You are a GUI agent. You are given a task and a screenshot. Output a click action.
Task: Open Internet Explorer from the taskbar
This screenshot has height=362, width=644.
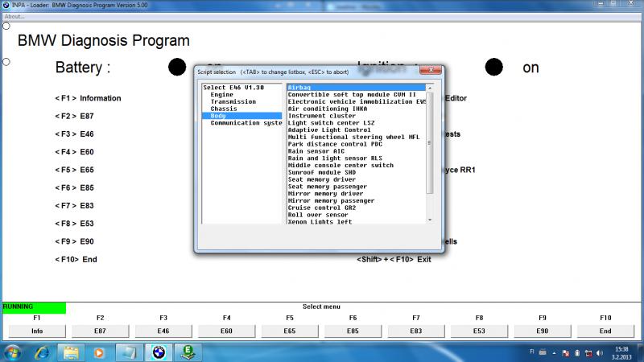42,352
